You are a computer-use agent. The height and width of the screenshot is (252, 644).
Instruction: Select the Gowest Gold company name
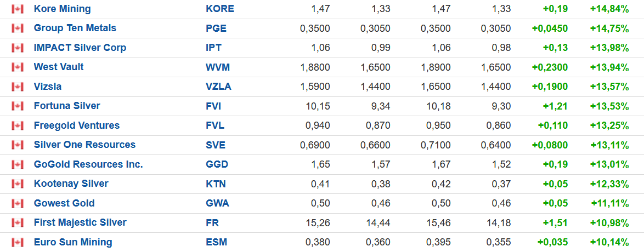(x=64, y=203)
